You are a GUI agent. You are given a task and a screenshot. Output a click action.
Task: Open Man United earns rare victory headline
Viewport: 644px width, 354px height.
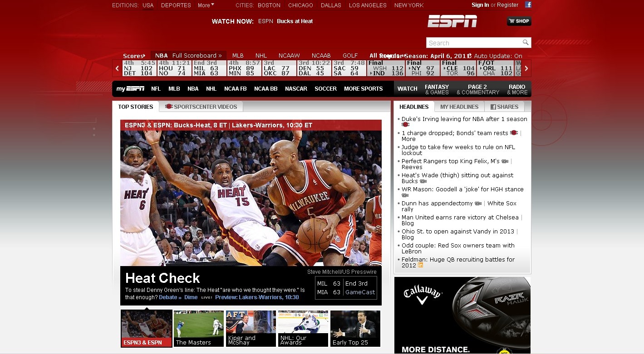(x=460, y=218)
